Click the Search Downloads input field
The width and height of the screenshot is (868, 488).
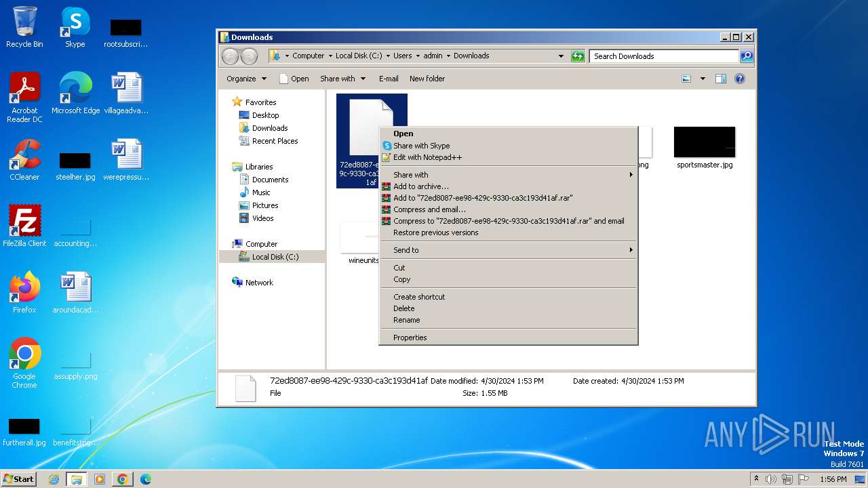coord(664,56)
